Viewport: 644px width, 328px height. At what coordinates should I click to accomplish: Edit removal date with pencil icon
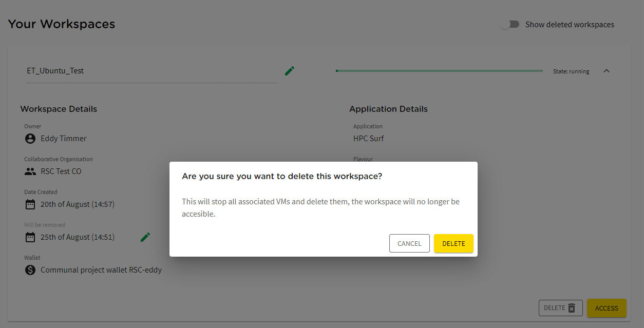click(x=145, y=237)
